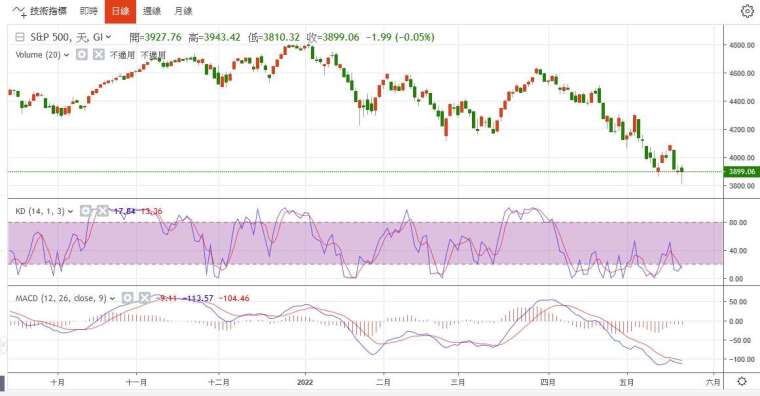
Task: Click the 五月 time axis label
Action: click(627, 382)
